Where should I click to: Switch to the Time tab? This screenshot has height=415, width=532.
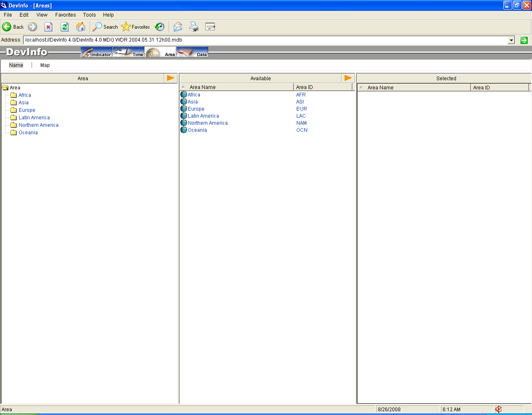pos(128,52)
